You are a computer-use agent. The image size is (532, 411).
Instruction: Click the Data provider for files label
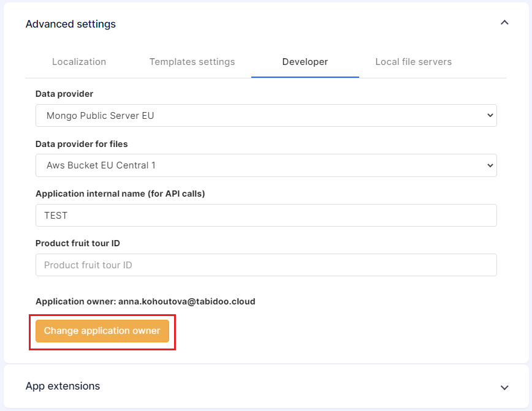pos(82,144)
